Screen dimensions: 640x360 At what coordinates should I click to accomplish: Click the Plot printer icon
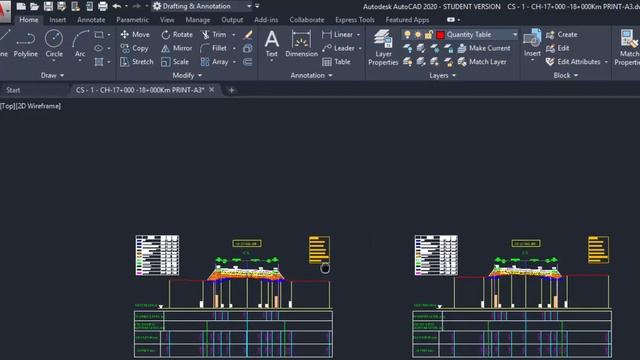pos(102,6)
